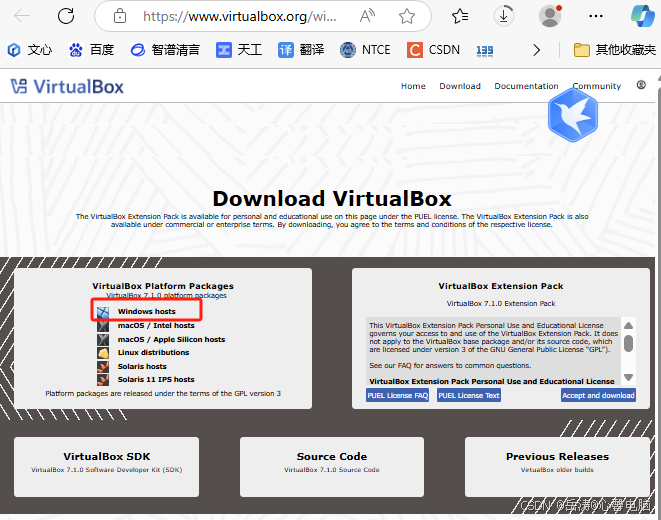Click Accept and download button
The image size is (661, 520).
(x=598, y=395)
